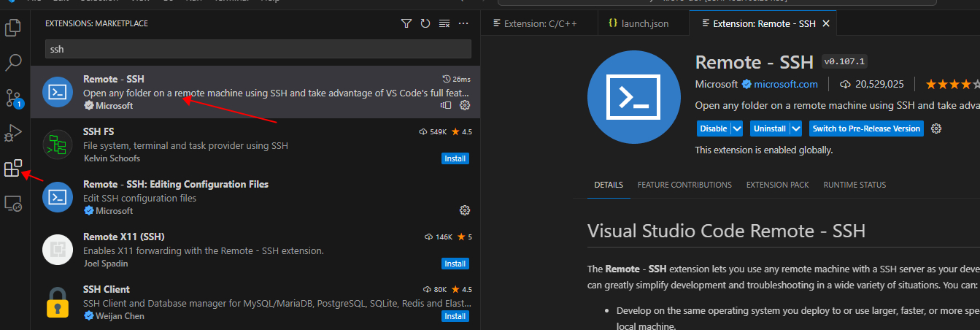Click the remote indicator icon on Remote - SSH row
The image size is (980, 330).
click(446, 105)
